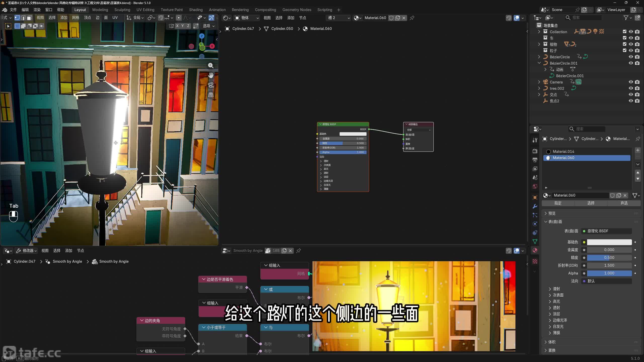Hide the Camera object with eye icon
This screenshot has width=644, height=362.
pyautogui.click(x=631, y=82)
